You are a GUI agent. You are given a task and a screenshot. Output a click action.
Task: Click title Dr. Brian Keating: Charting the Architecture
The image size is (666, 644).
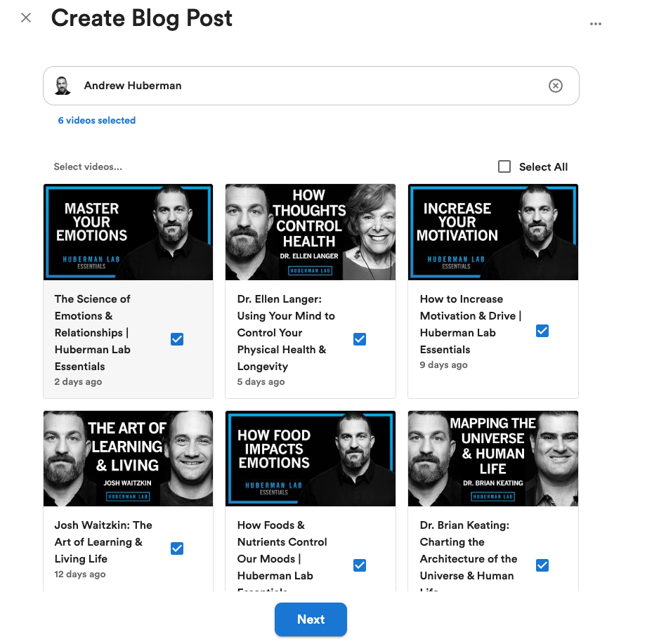(469, 554)
